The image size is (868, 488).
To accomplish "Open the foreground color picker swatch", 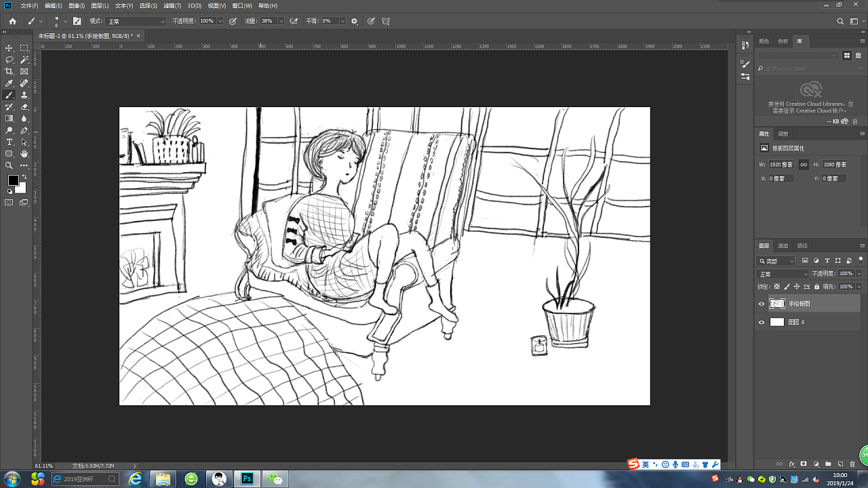I will click(x=13, y=180).
